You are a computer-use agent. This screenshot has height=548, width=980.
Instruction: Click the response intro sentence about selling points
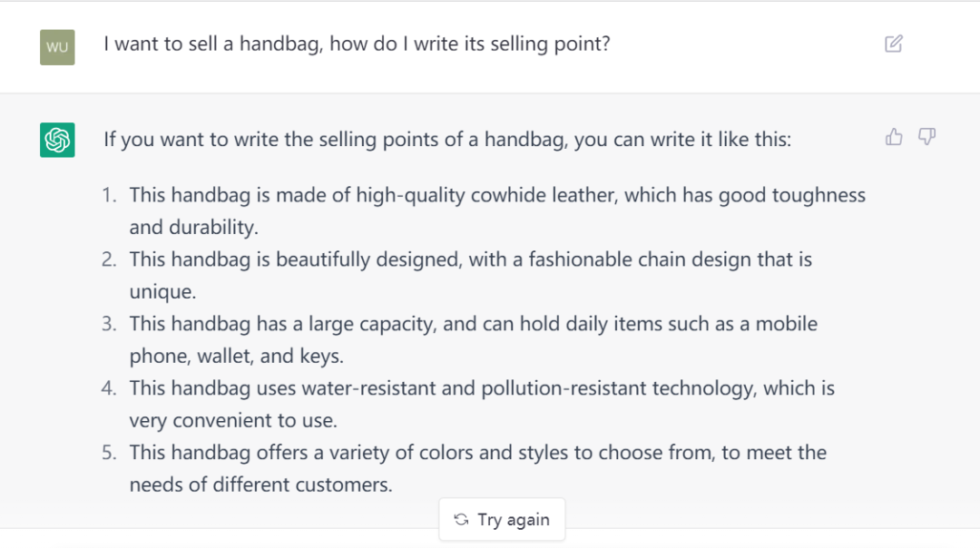(x=447, y=140)
